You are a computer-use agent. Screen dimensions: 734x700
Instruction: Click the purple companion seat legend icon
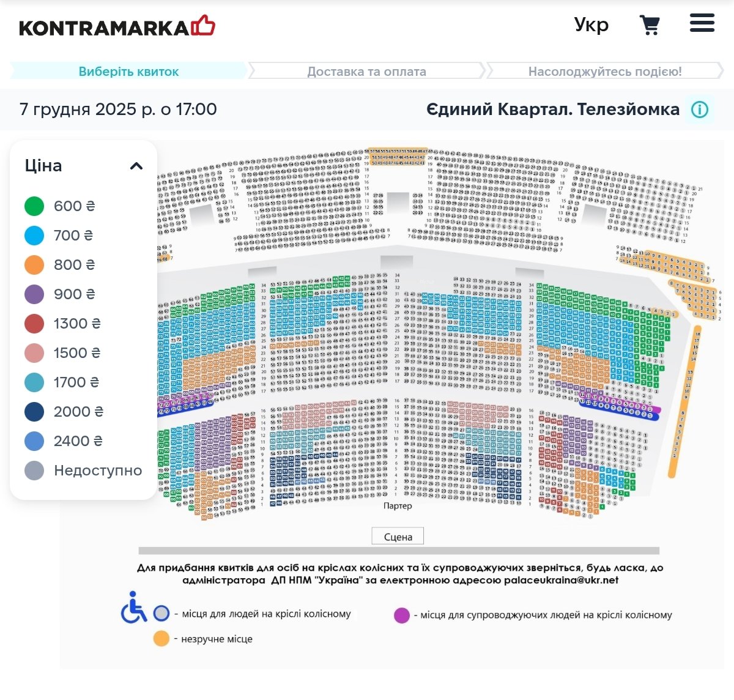tap(402, 615)
